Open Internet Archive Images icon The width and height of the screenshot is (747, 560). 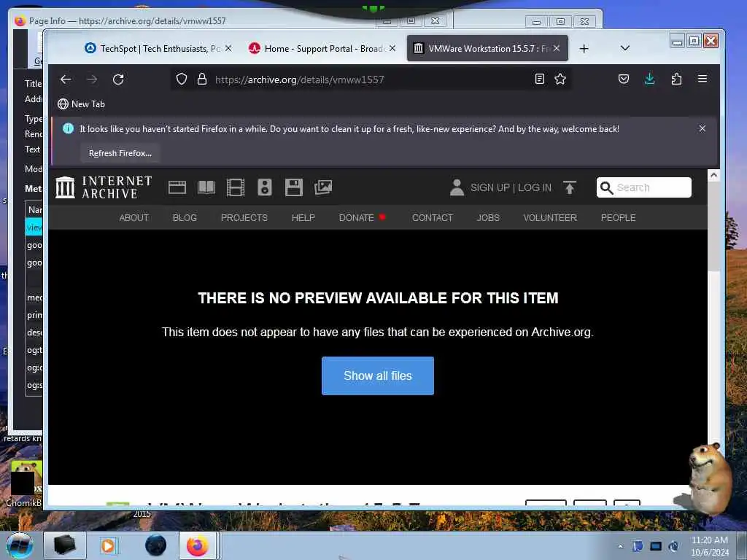(x=323, y=187)
